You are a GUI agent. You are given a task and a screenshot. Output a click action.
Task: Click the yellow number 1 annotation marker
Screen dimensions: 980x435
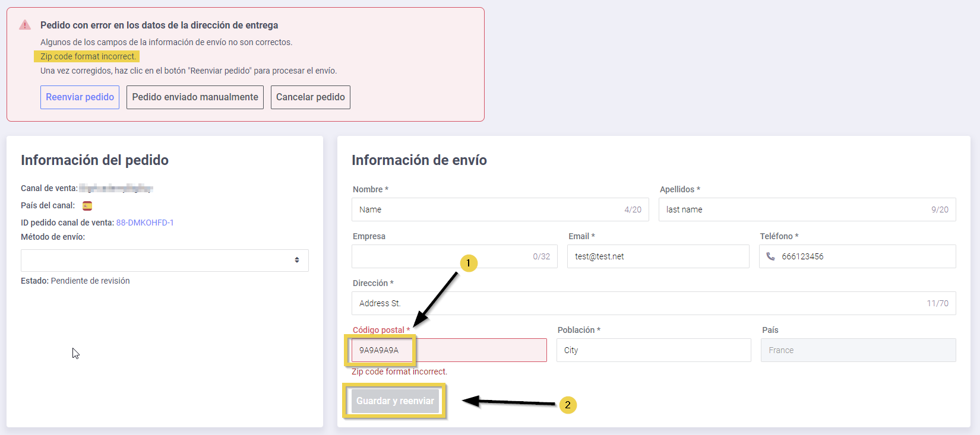pyautogui.click(x=469, y=263)
